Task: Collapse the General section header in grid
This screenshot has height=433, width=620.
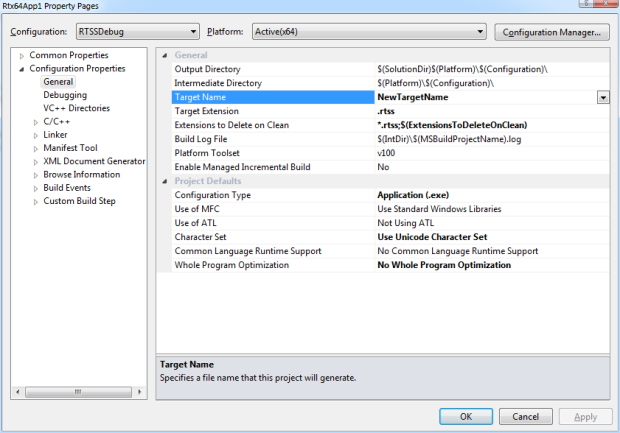Action: click(x=166, y=55)
